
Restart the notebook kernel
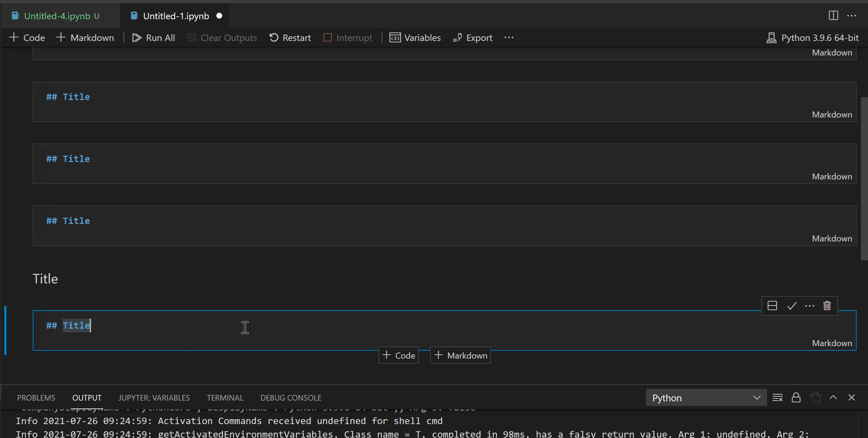289,37
